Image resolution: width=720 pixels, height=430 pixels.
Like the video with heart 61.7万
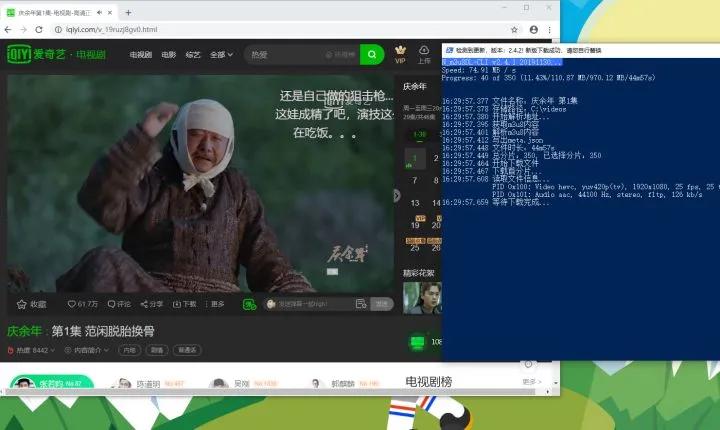(x=83, y=304)
